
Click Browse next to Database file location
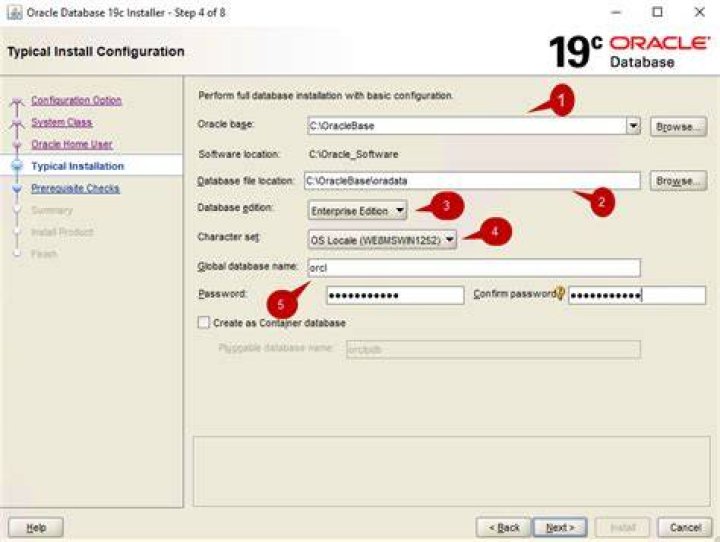coord(678,181)
